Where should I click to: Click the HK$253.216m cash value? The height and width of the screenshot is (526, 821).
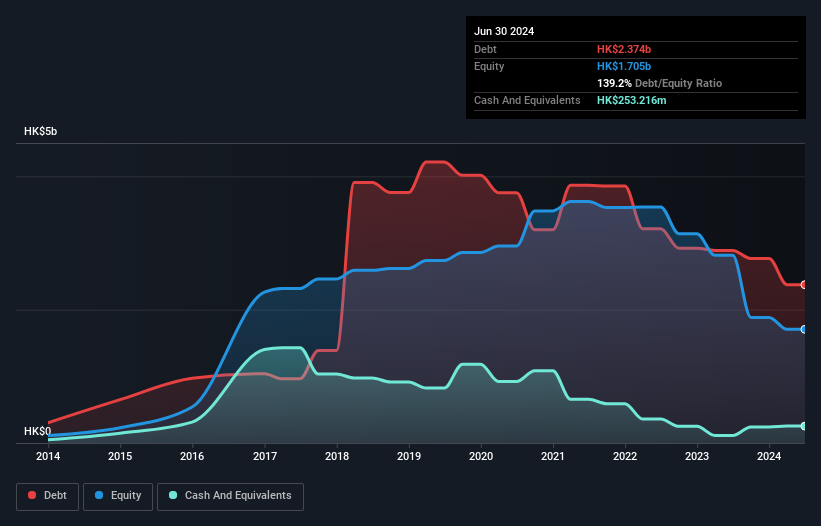[631, 100]
